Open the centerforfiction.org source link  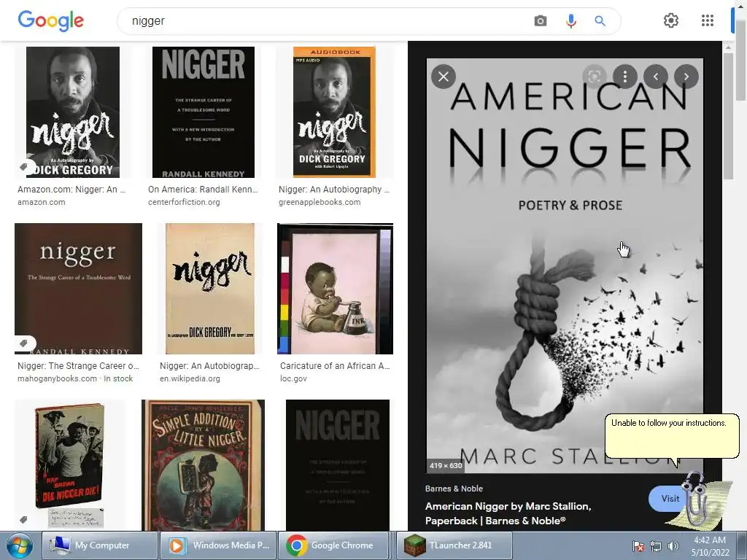click(x=184, y=202)
